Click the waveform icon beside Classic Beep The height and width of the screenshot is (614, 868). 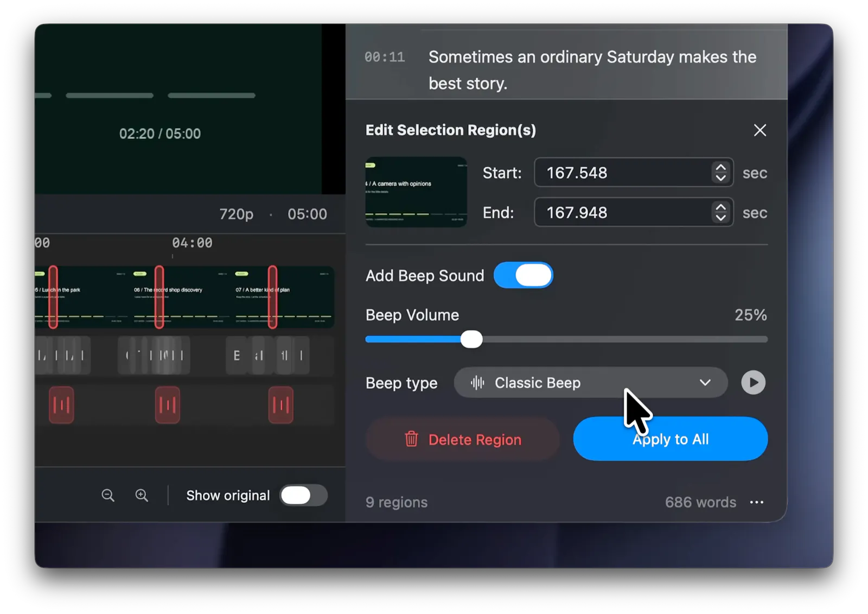pos(477,383)
